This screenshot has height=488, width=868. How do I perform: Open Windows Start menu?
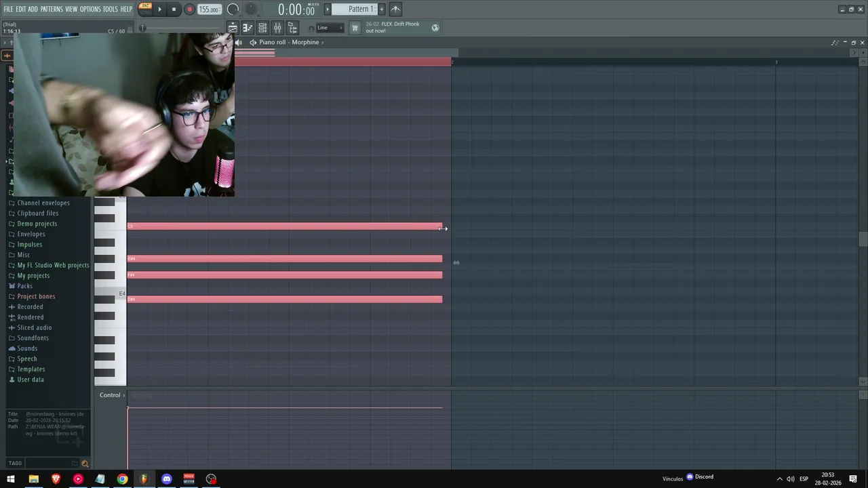(x=10, y=479)
